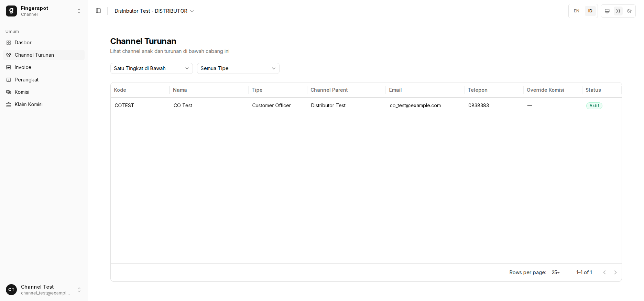
Task: Change rows per page value 25
Action: tap(556, 272)
